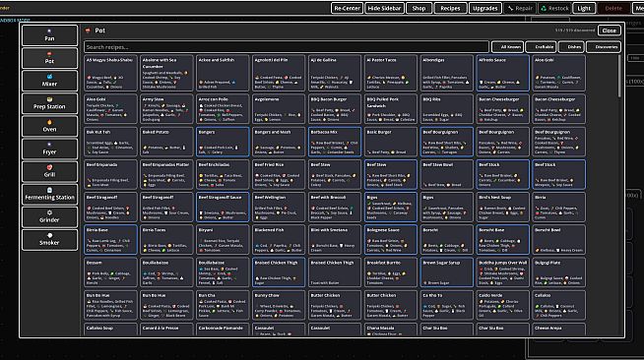The width and height of the screenshot is (644, 360).
Task: Open the Beef with Broccoli recipe
Action: (x=335, y=208)
